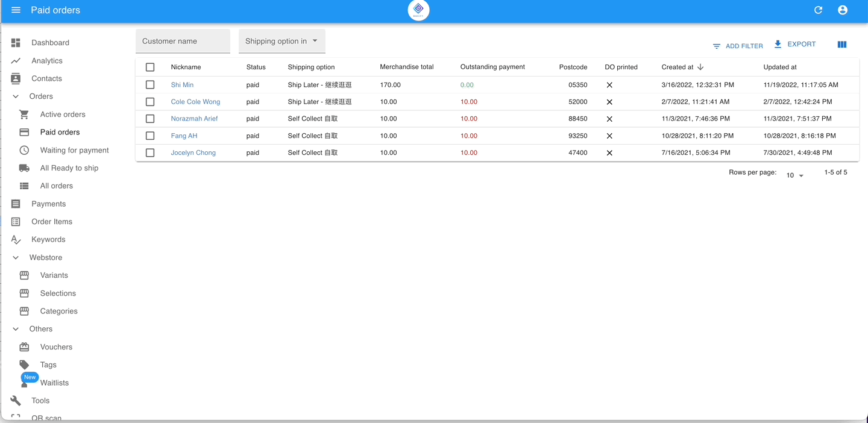Open Analytics from the sidebar
The height and width of the screenshot is (423, 868).
pyautogui.click(x=47, y=61)
